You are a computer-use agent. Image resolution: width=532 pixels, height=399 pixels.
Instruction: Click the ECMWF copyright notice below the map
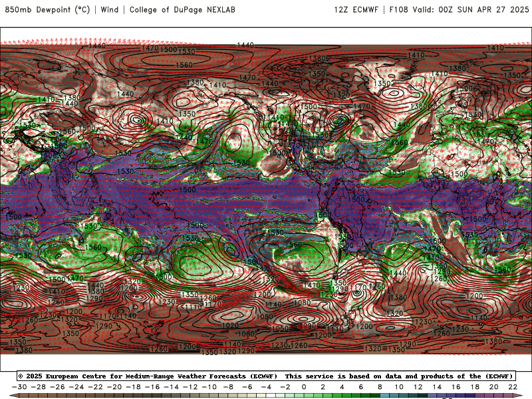[267, 376]
